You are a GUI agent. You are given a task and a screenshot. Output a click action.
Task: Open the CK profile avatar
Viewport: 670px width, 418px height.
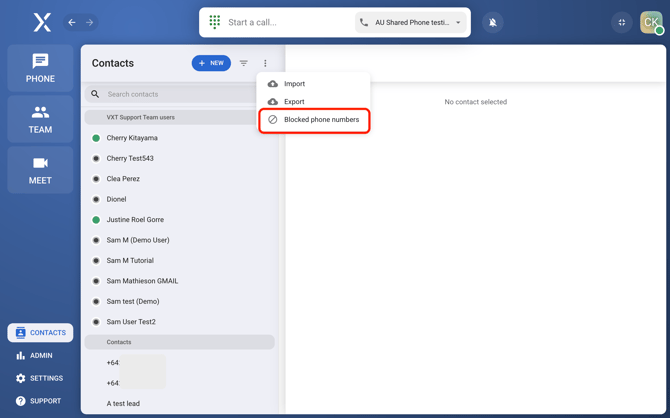[651, 22]
